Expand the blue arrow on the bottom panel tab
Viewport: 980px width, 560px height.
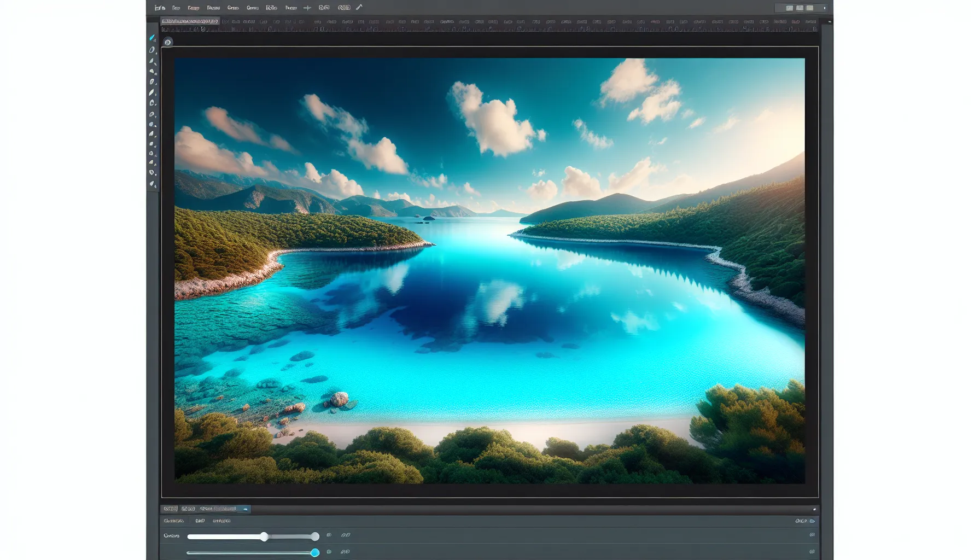point(246,509)
